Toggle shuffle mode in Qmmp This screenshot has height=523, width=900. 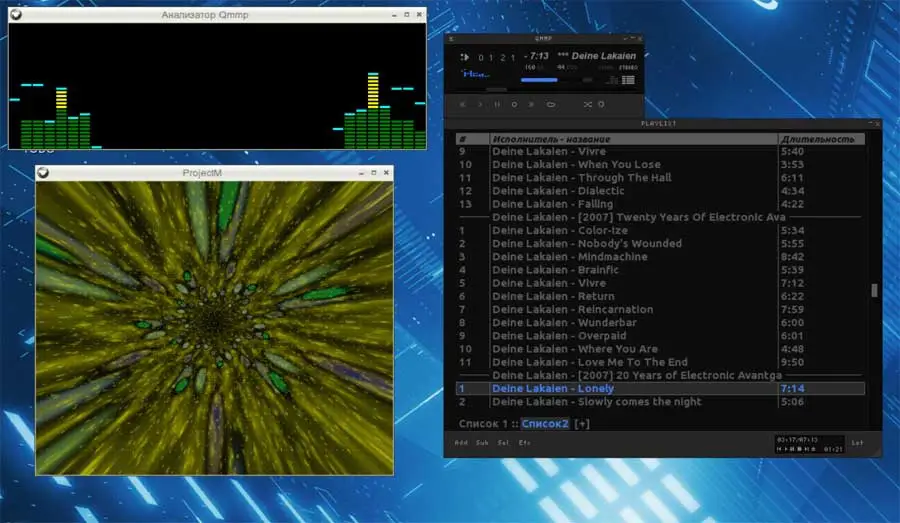click(587, 104)
